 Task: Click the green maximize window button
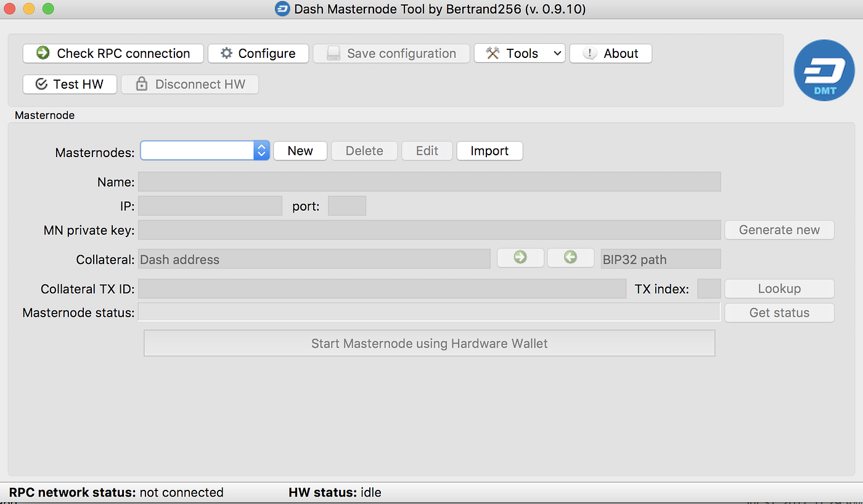click(x=48, y=9)
